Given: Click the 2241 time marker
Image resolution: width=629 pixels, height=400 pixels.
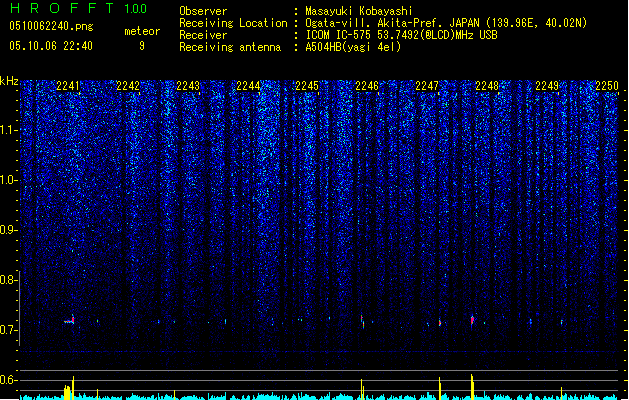Looking at the screenshot, I should click(68, 86).
